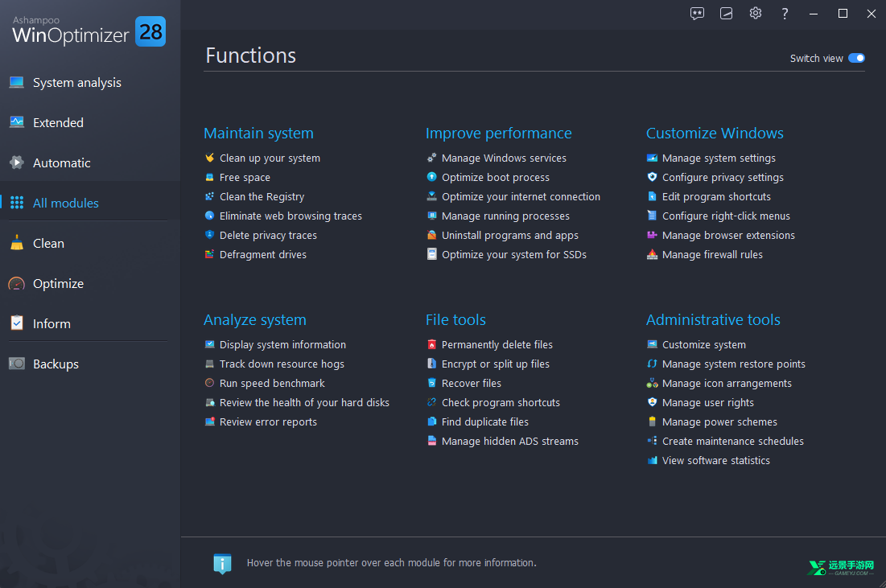The height and width of the screenshot is (588, 886).
Task: Click the broom icon beside Clean
Action: pos(16,244)
